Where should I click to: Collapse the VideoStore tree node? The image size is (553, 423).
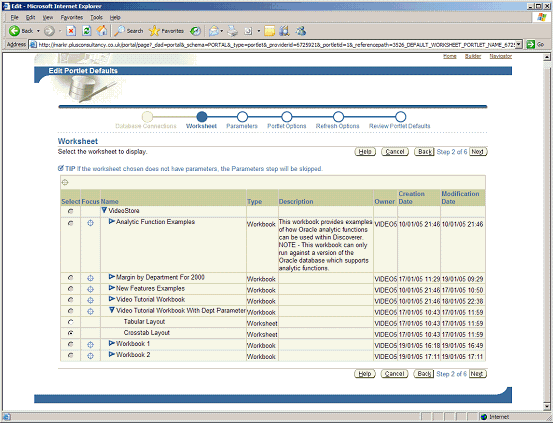click(104, 210)
